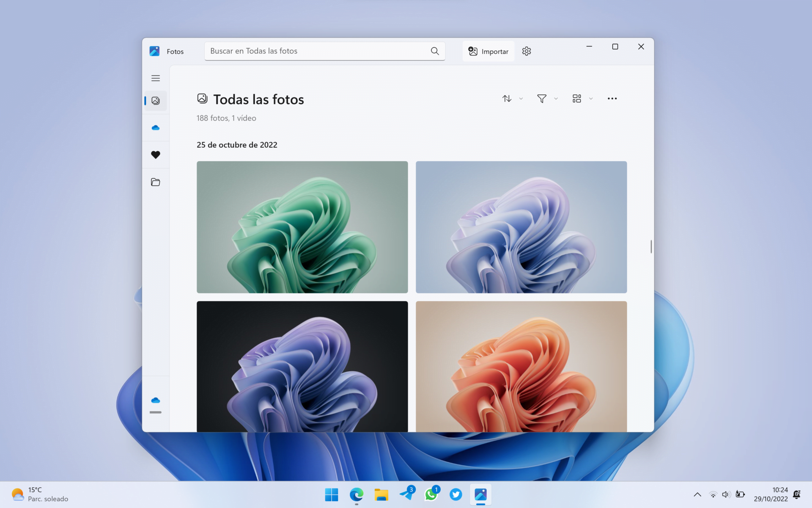Click the hamburger menu icon in sidebar
Viewport: 812px width, 508px height.
tap(156, 78)
